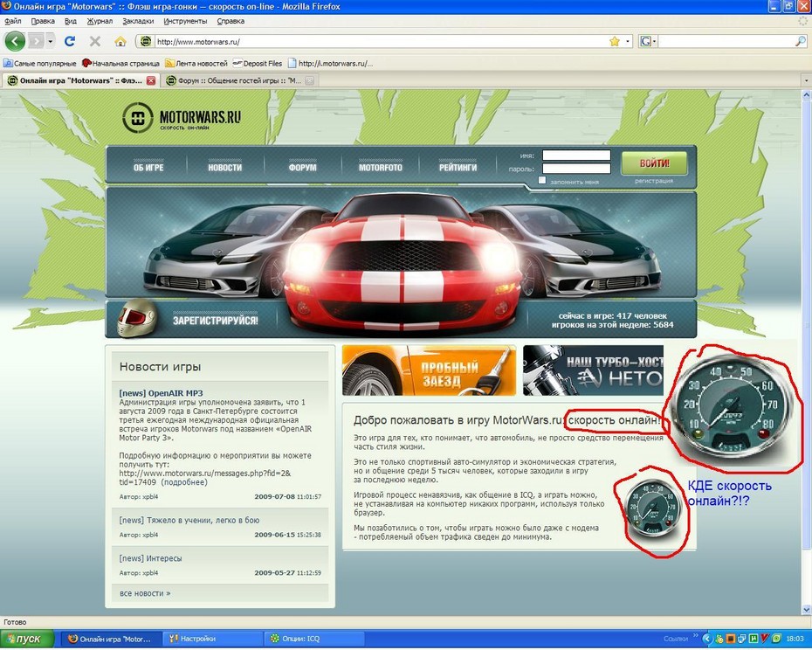This screenshot has height=650, width=812.
Task: Click the ICQ flower tray icon
Action: coord(719,639)
